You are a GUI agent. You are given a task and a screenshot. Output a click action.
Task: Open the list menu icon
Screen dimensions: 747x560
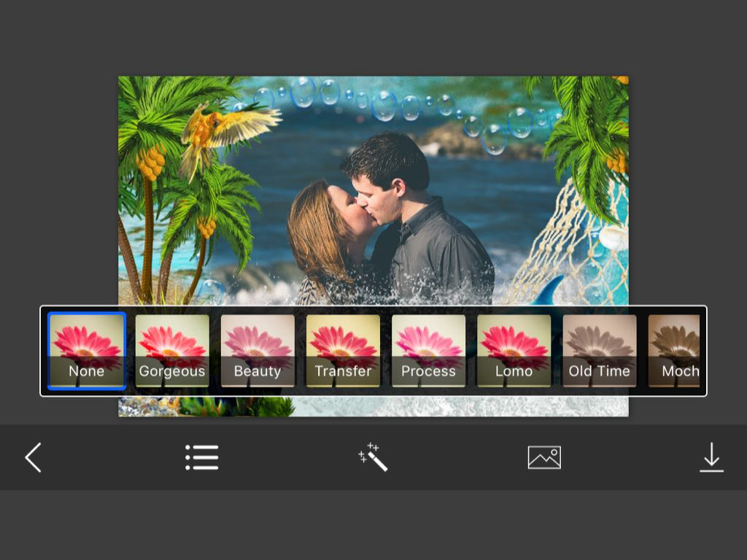pyautogui.click(x=201, y=457)
